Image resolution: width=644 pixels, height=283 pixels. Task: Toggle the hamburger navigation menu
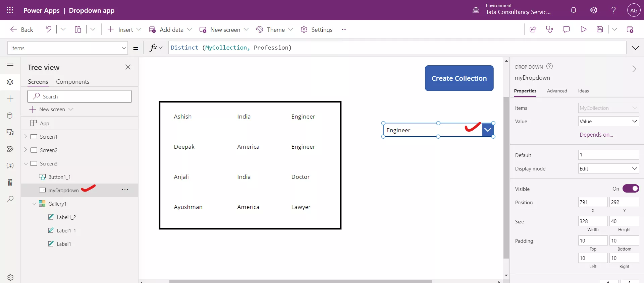coord(10,66)
